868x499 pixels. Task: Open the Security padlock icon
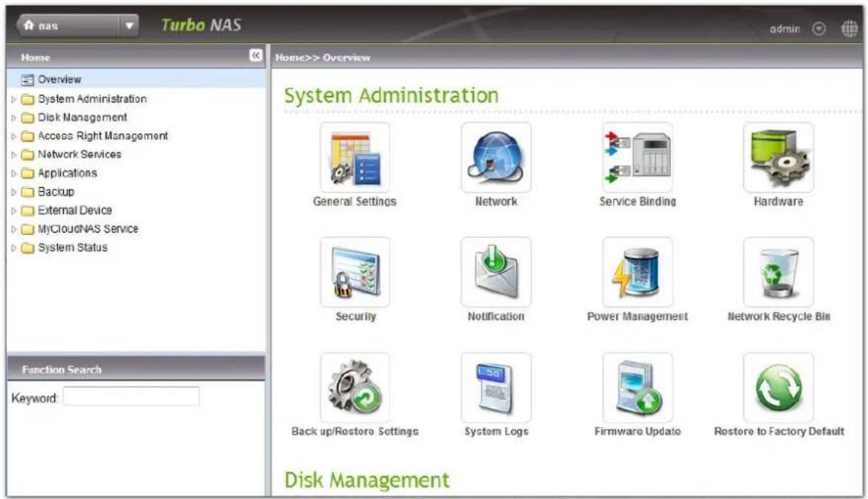354,272
